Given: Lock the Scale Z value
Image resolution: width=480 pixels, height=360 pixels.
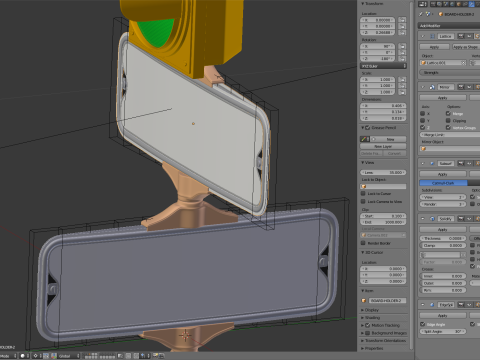Looking at the screenshot, I should pyautogui.click(x=402, y=92).
